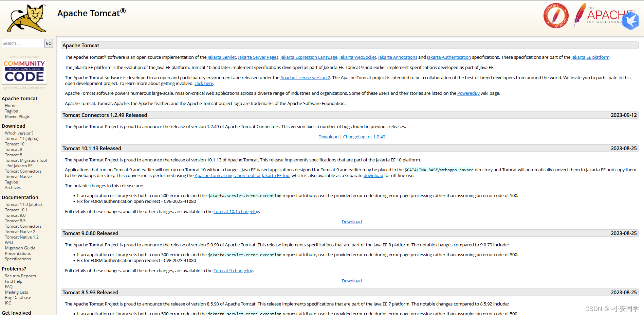The image size is (644, 315).
Task: Open 'Which version?' download link
Action: 19,133
